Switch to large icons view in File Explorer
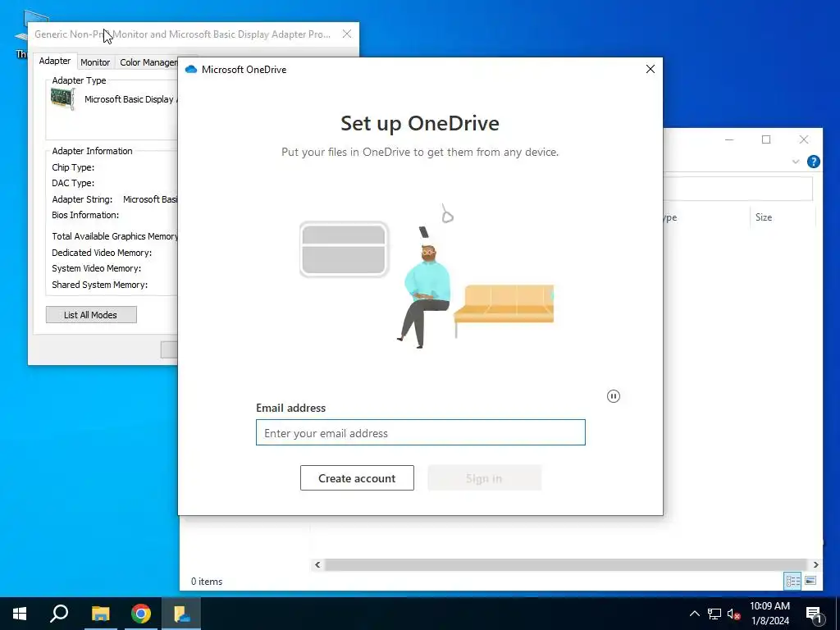 (810, 581)
